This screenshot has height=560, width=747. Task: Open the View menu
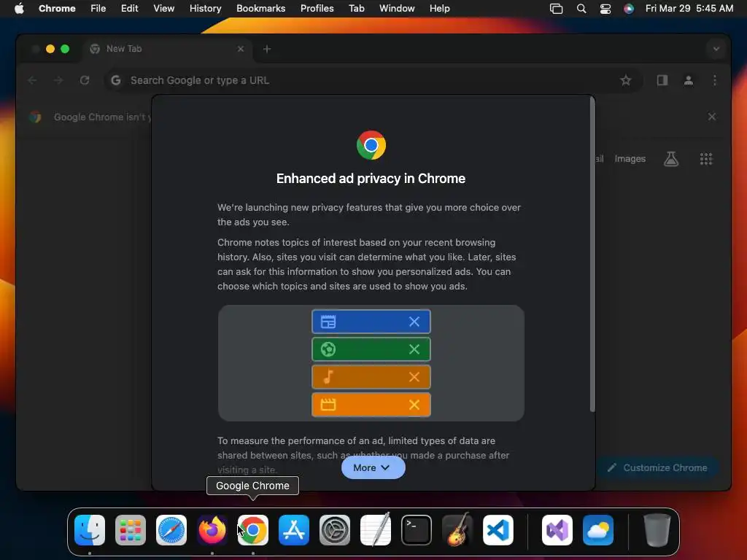[x=164, y=9]
